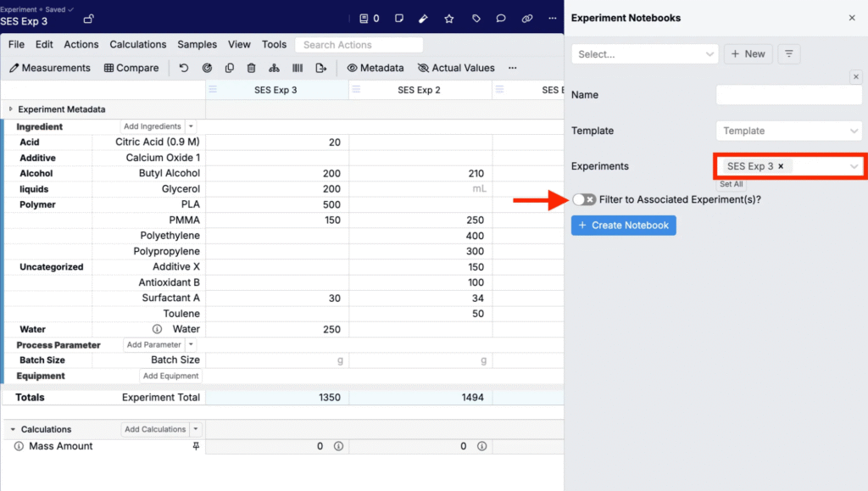
Task: Open tags with the tag icon
Action: pyautogui.click(x=476, y=19)
